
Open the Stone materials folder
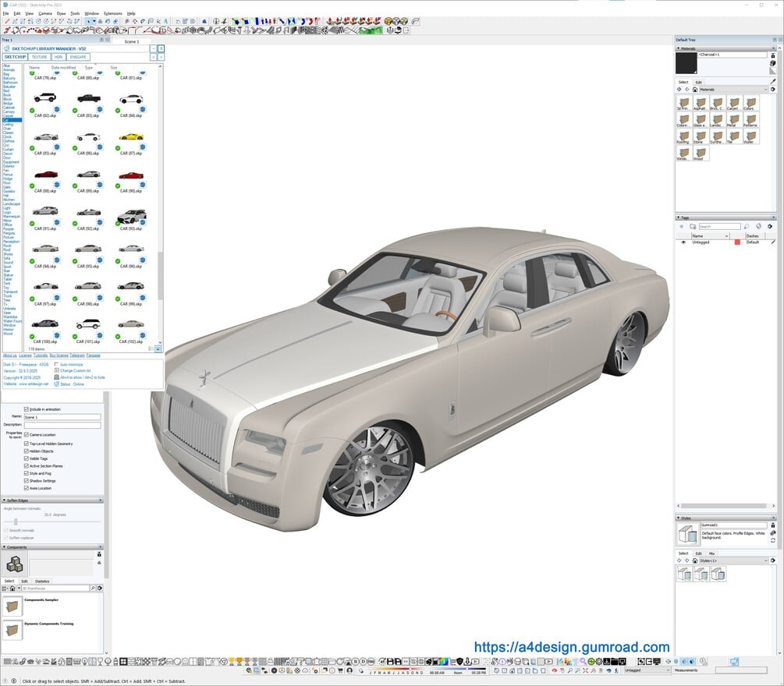coord(700,136)
